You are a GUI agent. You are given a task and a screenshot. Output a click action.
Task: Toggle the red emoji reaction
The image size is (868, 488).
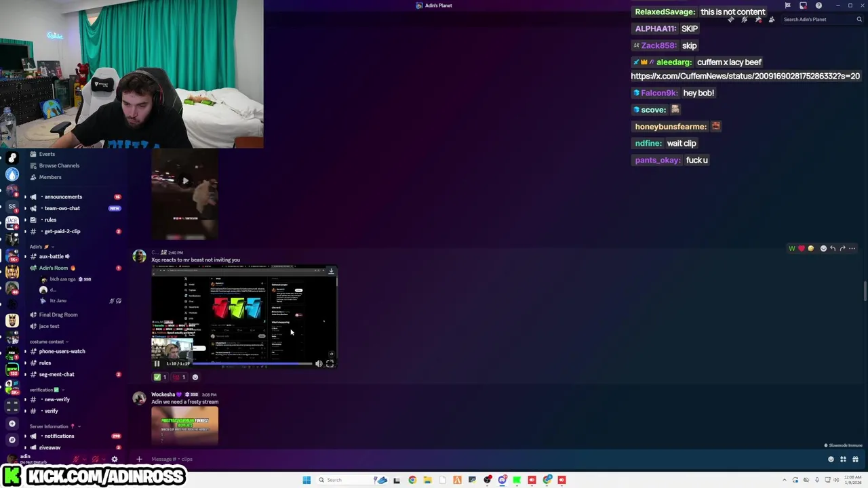(x=179, y=377)
